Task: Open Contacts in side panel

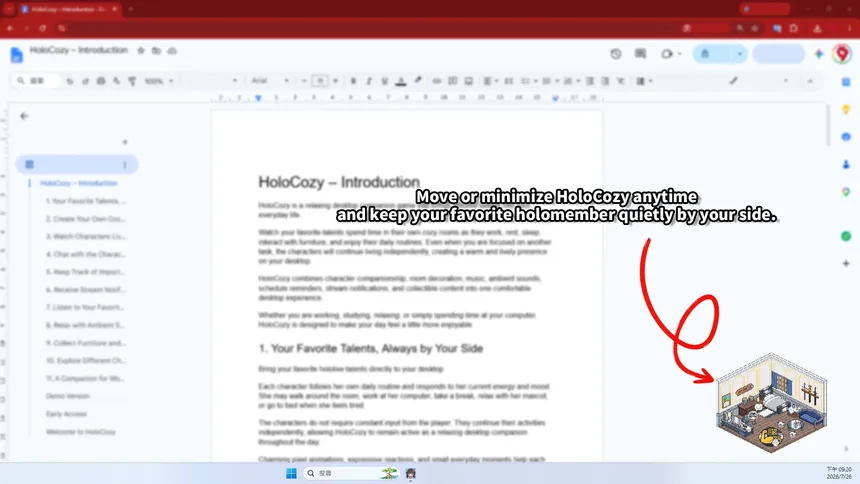Action: tap(846, 164)
